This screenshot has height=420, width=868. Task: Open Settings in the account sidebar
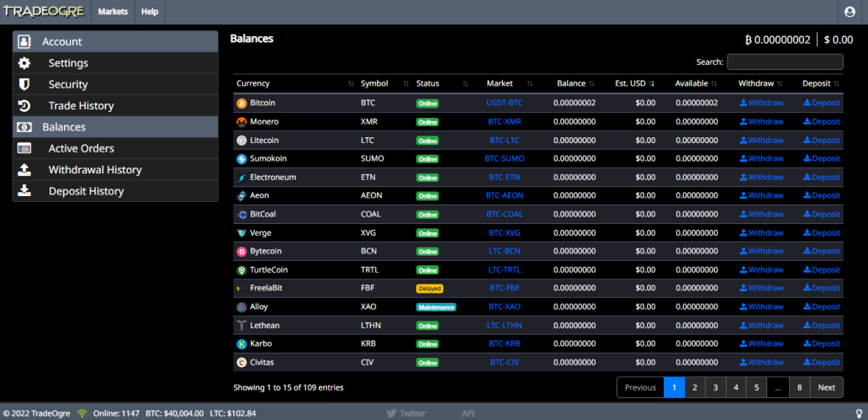[x=115, y=63]
